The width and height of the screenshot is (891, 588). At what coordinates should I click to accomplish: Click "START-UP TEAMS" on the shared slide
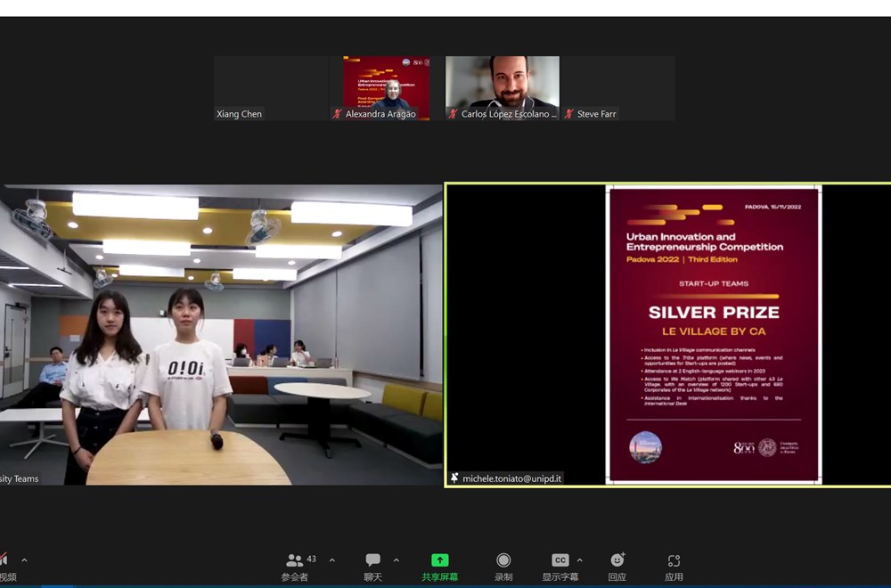[714, 283]
